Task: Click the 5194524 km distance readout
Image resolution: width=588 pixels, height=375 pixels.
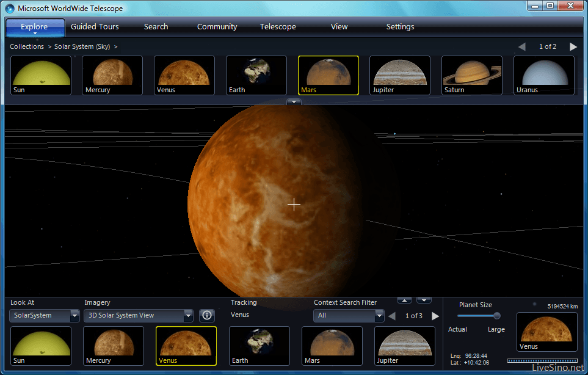Action: pos(562,307)
